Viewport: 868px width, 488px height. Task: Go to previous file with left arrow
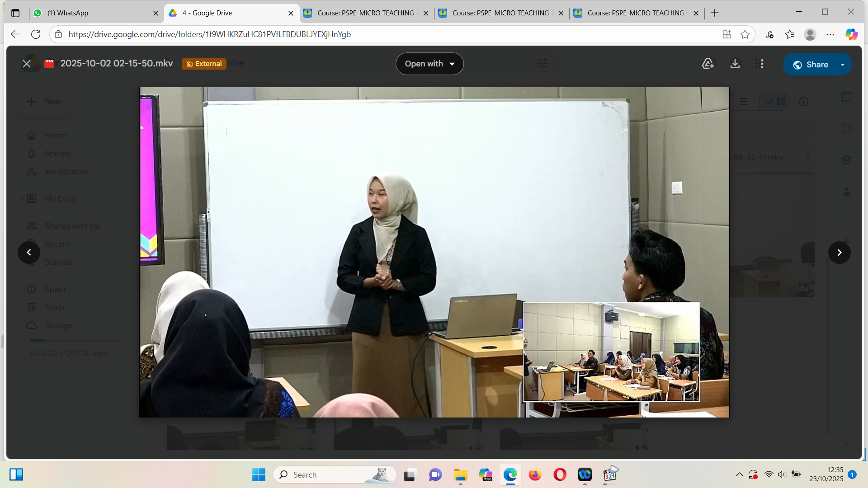coord(29,253)
